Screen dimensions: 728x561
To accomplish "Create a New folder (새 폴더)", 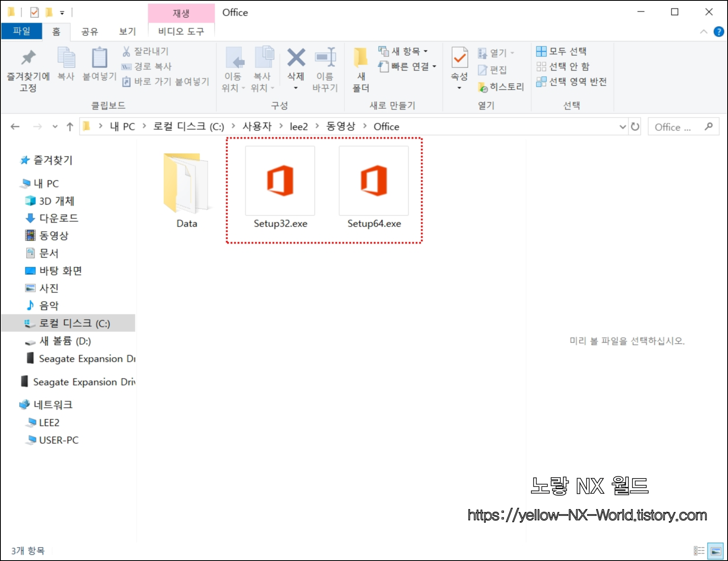I will (x=361, y=70).
